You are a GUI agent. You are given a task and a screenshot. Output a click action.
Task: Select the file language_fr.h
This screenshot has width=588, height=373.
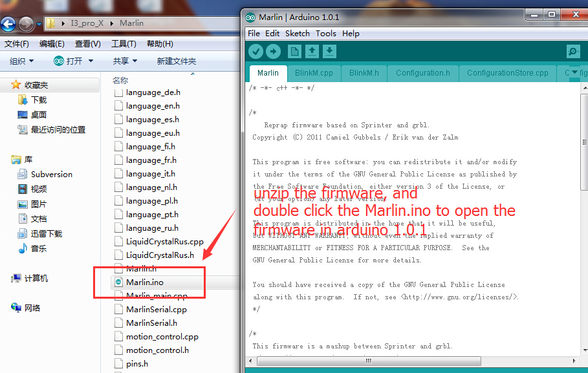pyautogui.click(x=151, y=160)
